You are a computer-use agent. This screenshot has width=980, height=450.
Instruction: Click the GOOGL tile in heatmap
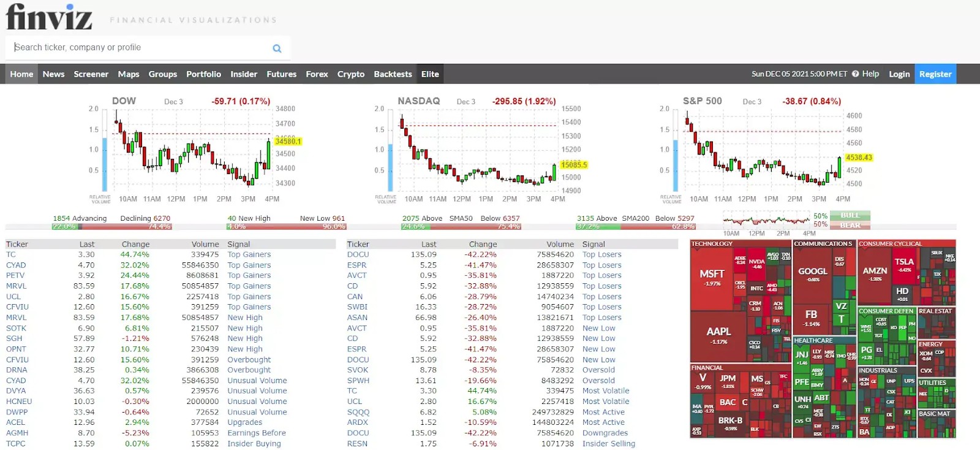pos(813,275)
